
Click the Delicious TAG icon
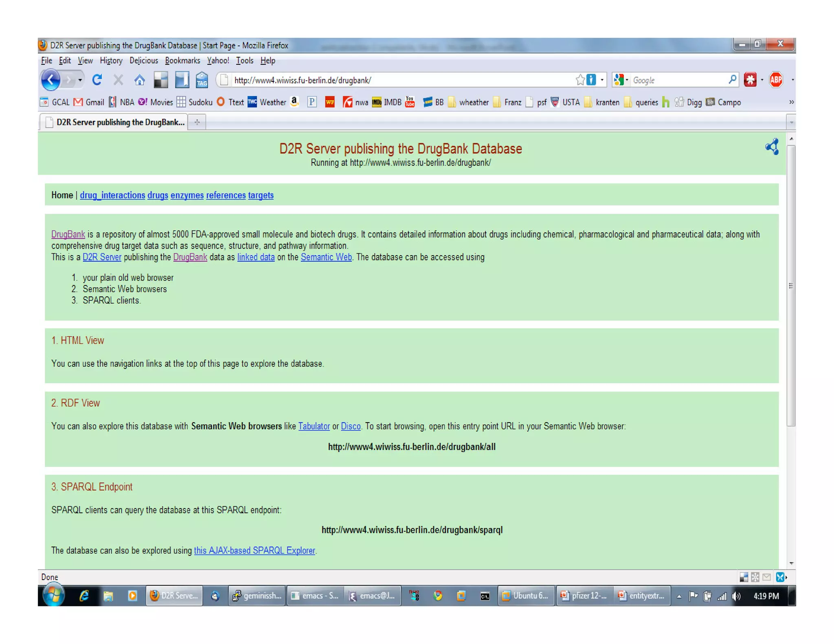[202, 80]
